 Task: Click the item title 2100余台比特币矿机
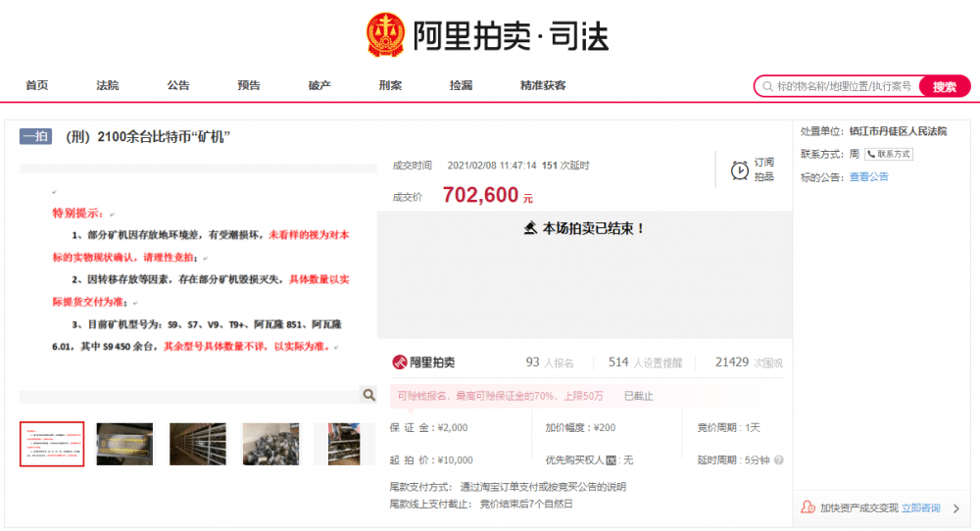coord(148,137)
